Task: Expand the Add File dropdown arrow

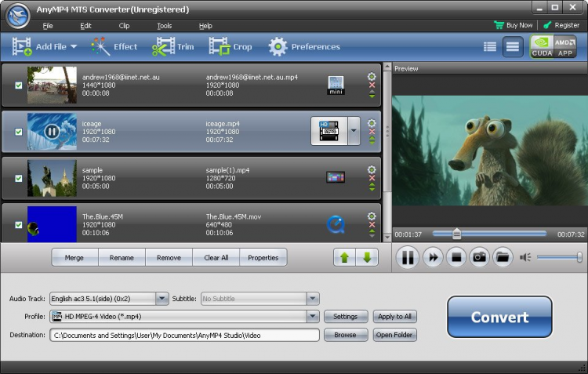Action: (74, 47)
